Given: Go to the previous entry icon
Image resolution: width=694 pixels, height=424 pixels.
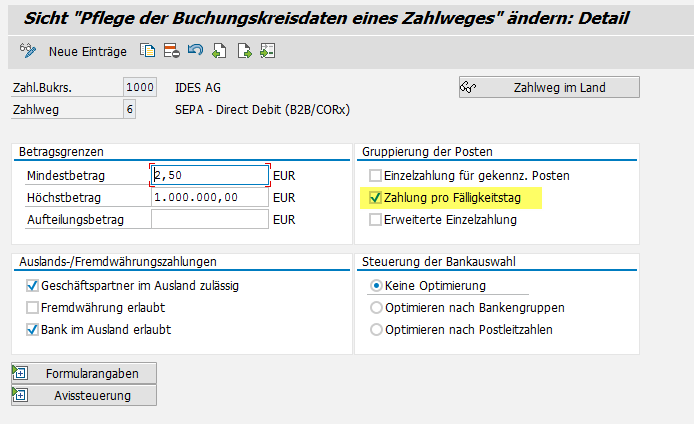Looking at the screenshot, I should pos(219,51).
